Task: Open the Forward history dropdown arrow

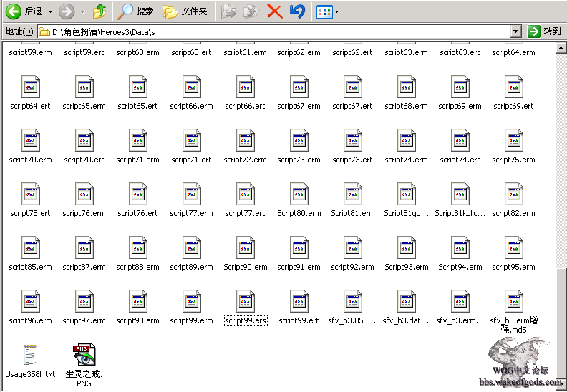Action: 83,12
